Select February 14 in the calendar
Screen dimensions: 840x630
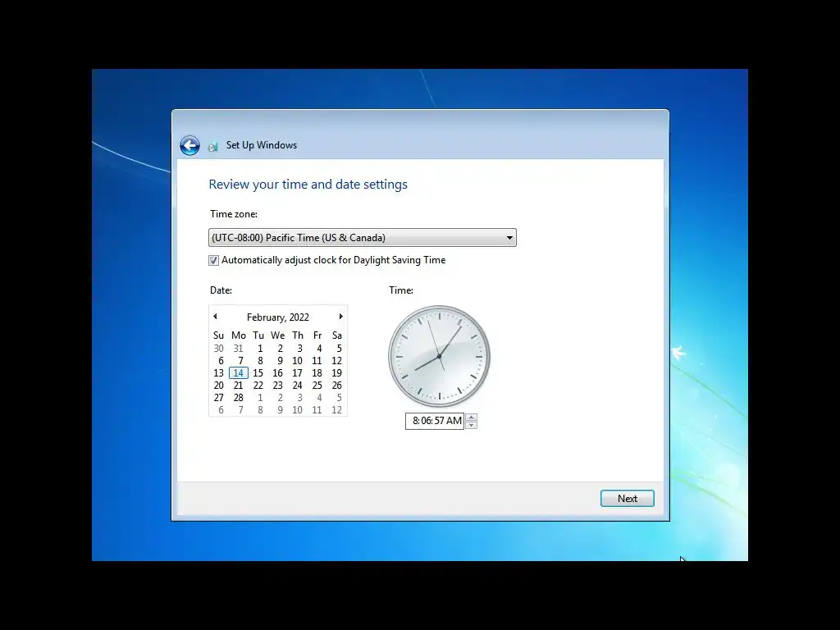coord(239,373)
